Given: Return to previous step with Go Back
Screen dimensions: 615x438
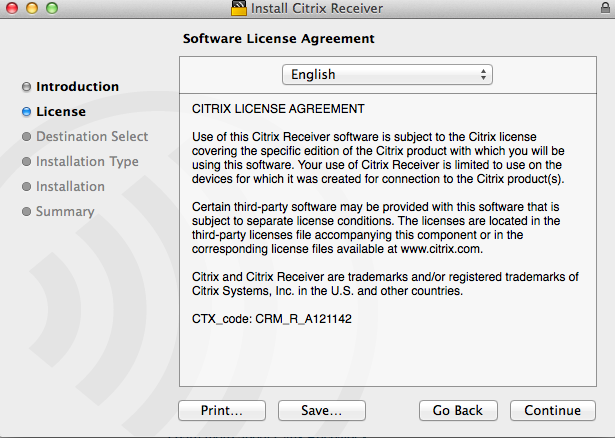Looking at the screenshot, I should (458, 410).
